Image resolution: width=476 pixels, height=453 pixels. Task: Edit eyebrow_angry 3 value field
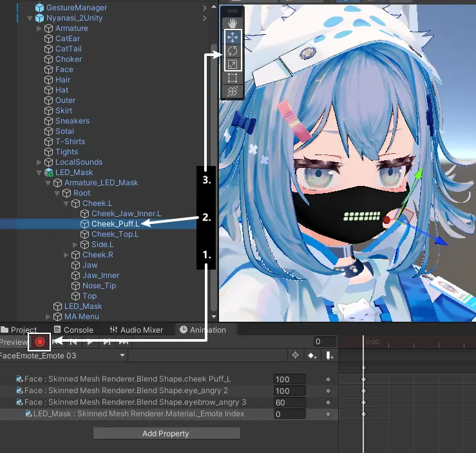click(x=290, y=402)
